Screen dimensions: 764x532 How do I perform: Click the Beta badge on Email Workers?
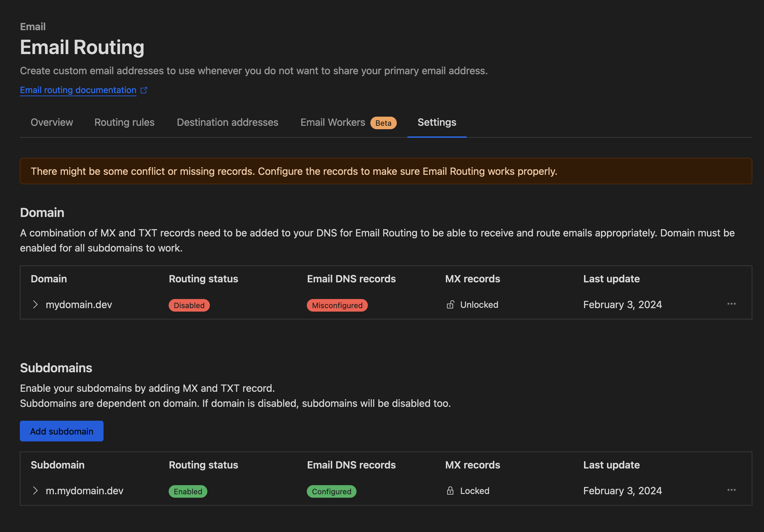383,123
